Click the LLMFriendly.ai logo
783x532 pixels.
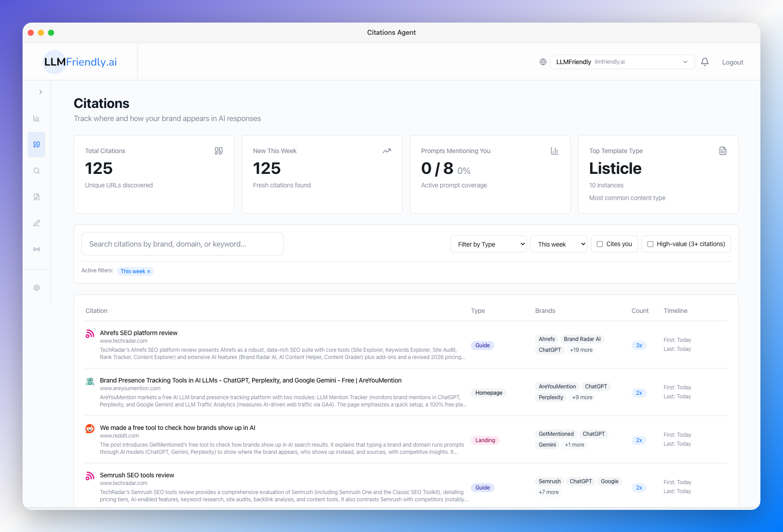pyautogui.click(x=80, y=62)
